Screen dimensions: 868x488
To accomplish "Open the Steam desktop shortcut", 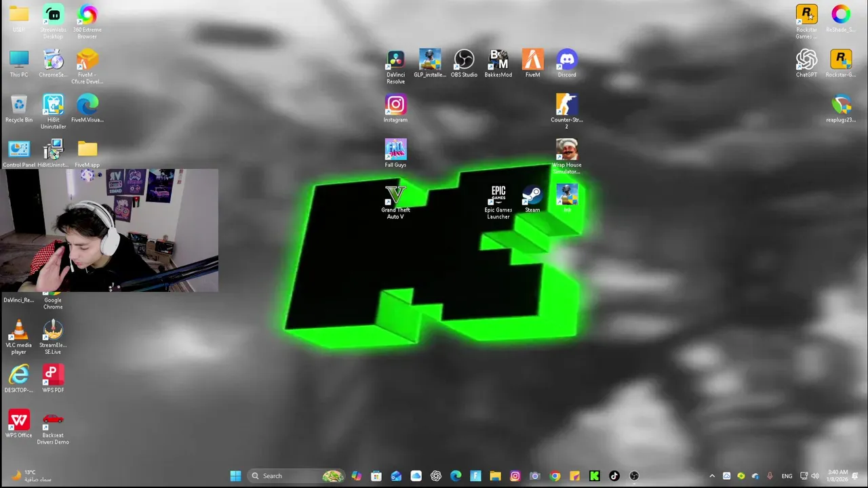I will 532,199.
